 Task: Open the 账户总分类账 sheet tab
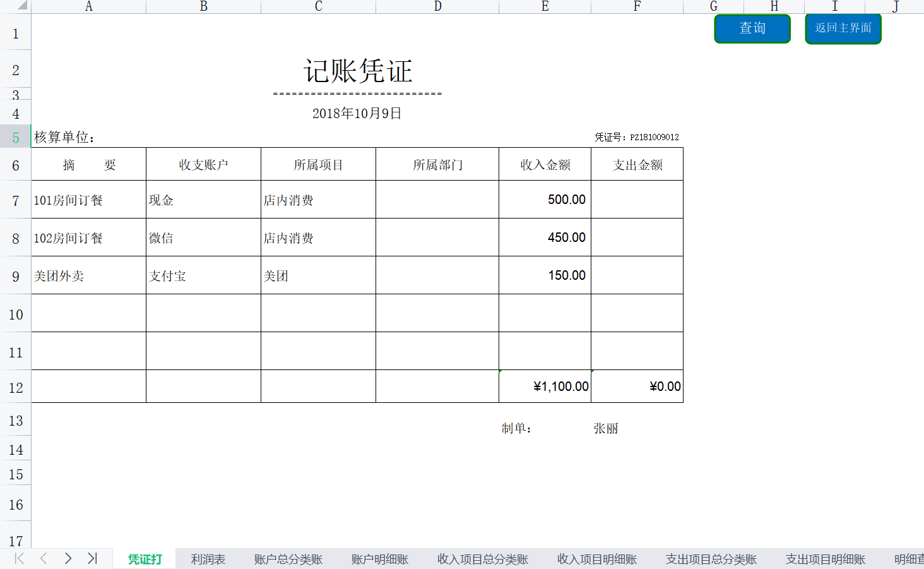[x=287, y=558]
